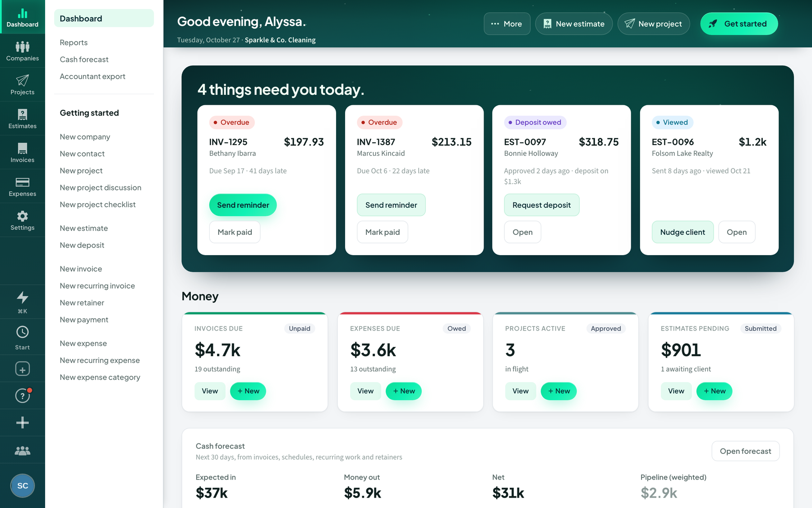The height and width of the screenshot is (508, 812).
Task: Select the Dashboard menu item
Action: (104, 19)
